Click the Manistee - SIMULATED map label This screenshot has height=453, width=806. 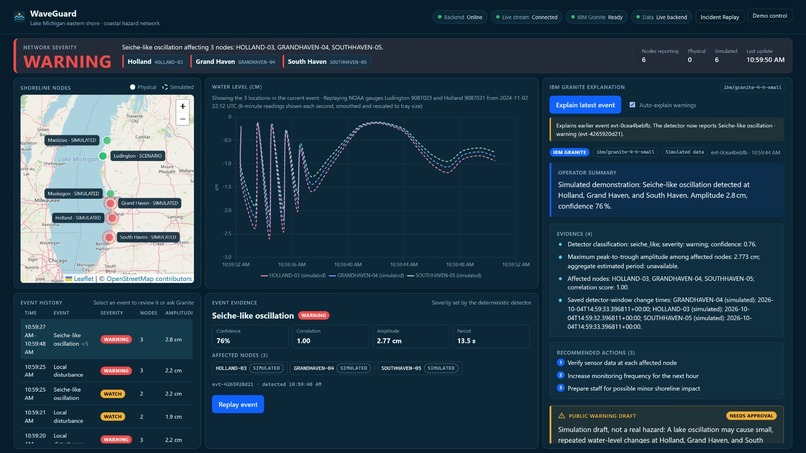pyautogui.click(x=72, y=140)
